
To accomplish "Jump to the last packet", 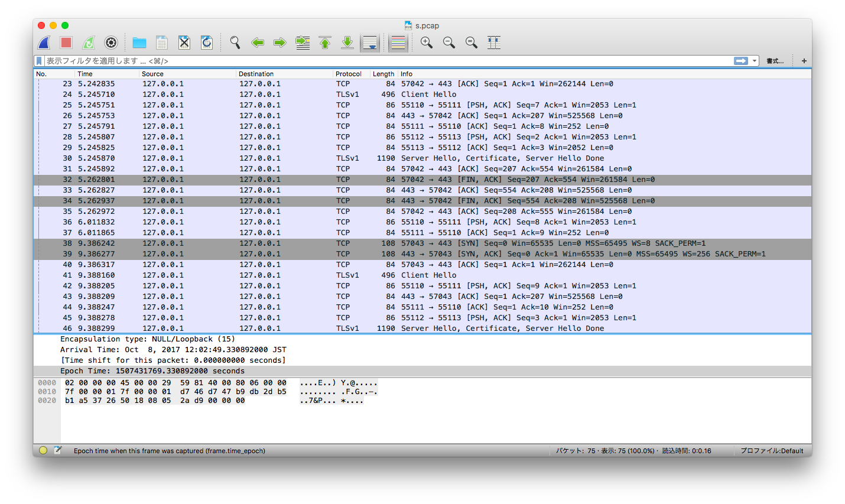I will (x=347, y=43).
